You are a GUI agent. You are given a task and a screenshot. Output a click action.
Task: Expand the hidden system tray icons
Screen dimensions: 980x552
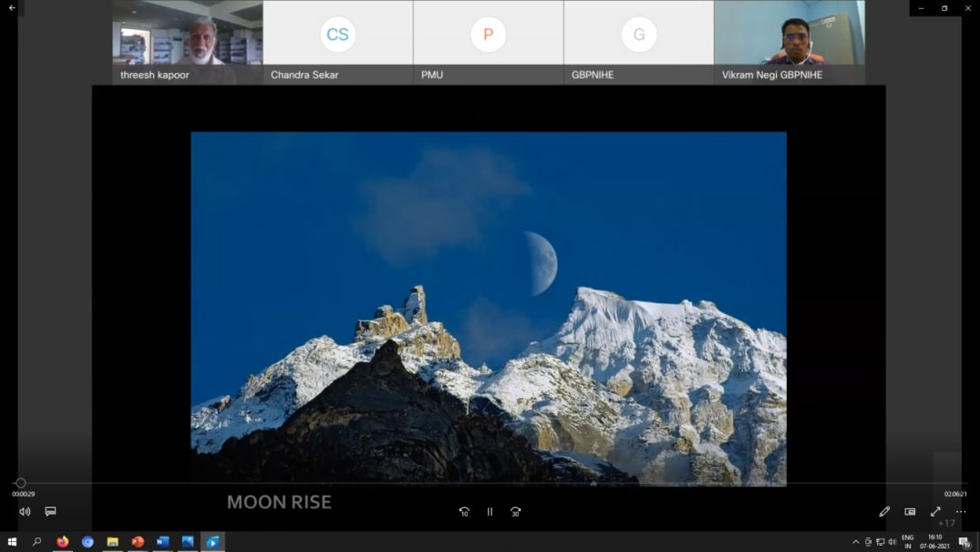coord(855,542)
